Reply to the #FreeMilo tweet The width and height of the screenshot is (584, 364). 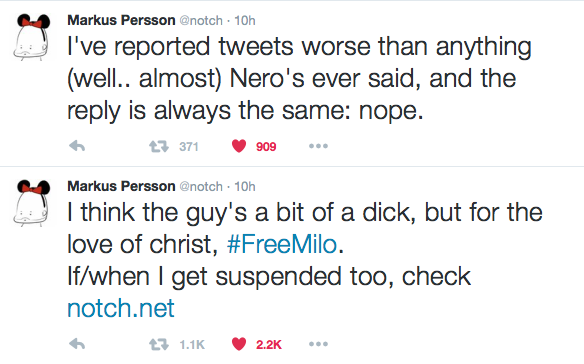coord(77,344)
